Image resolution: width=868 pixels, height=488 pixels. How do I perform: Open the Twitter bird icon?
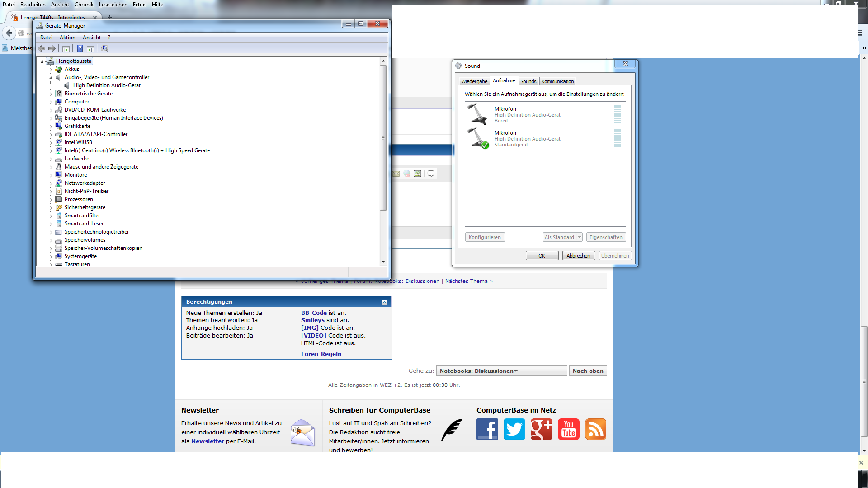[x=514, y=429]
